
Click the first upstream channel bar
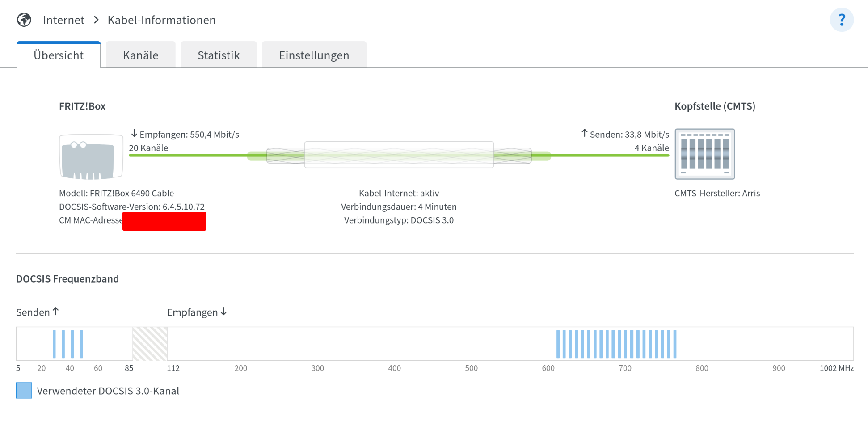coord(55,344)
